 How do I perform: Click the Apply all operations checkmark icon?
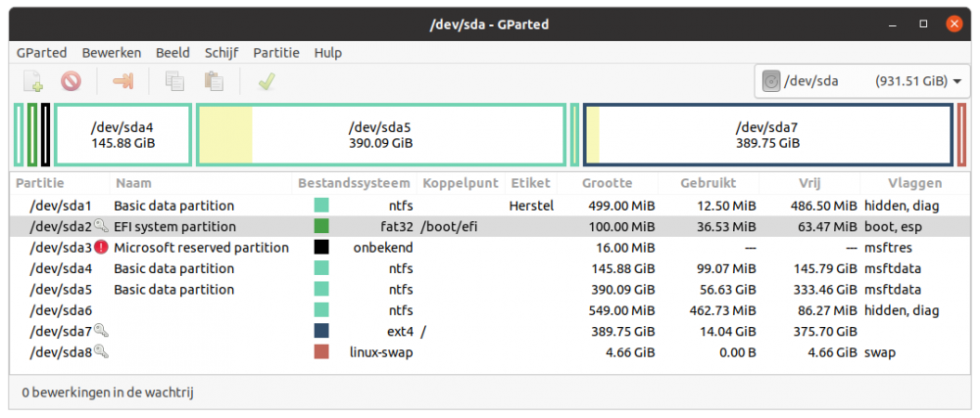266,81
